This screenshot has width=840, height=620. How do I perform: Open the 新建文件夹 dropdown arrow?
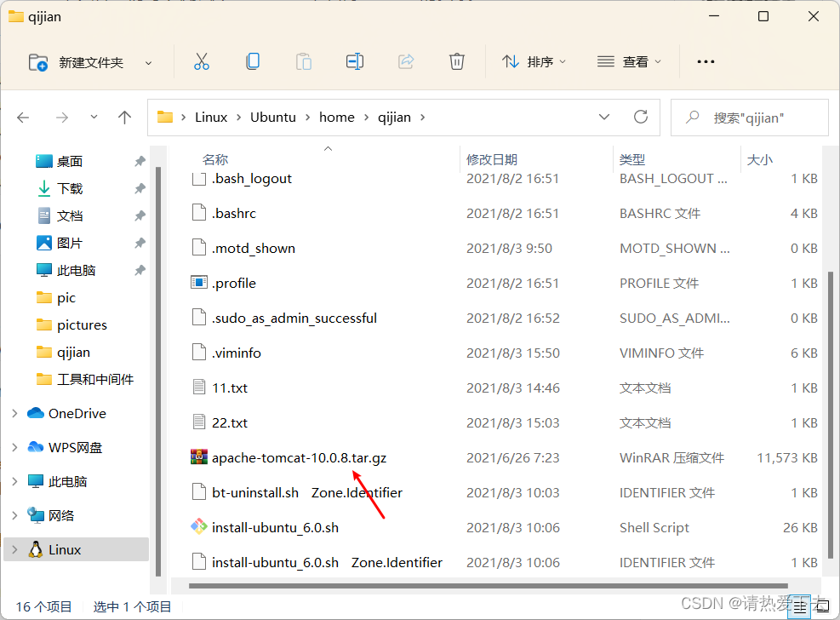[148, 63]
